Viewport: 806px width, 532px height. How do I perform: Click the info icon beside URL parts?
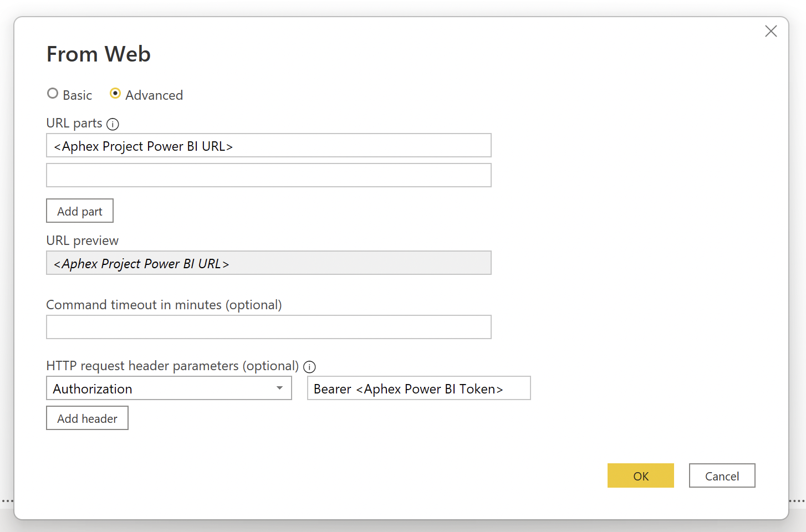pyautogui.click(x=113, y=124)
